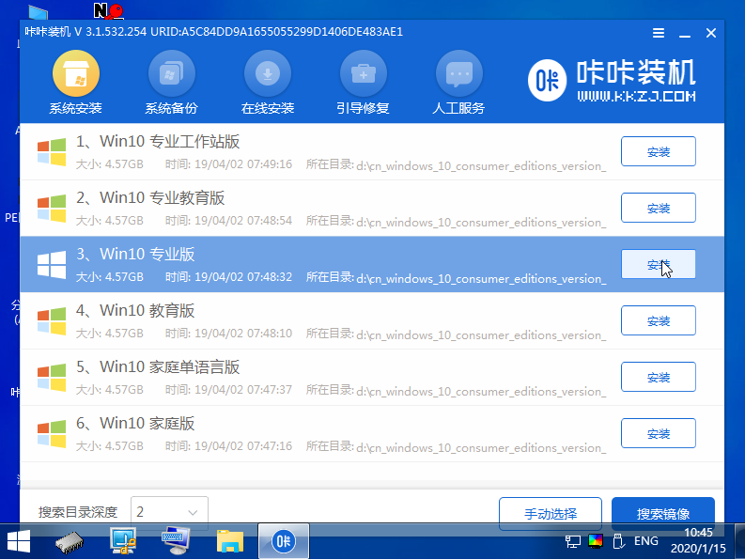Minimize the 咔咔装机 window
The height and width of the screenshot is (560, 745).
(685, 34)
